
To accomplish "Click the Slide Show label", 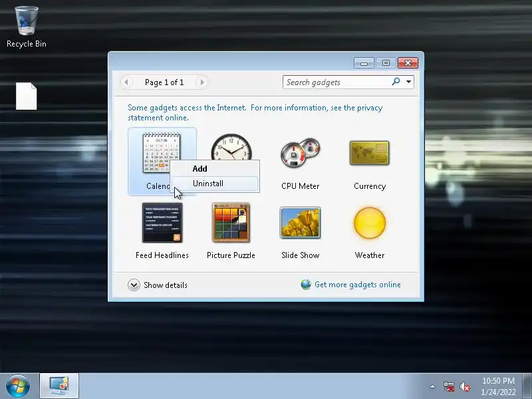I will pyautogui.click(x=301, y=255).
